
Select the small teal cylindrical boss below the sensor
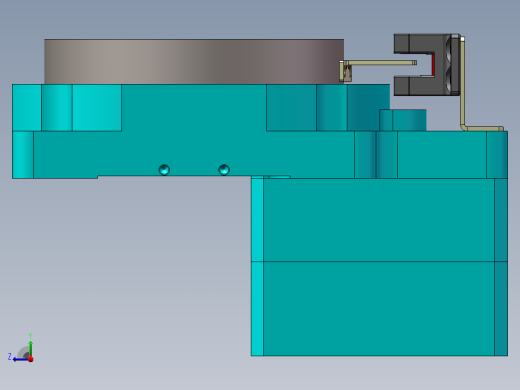tap(403, 120)
